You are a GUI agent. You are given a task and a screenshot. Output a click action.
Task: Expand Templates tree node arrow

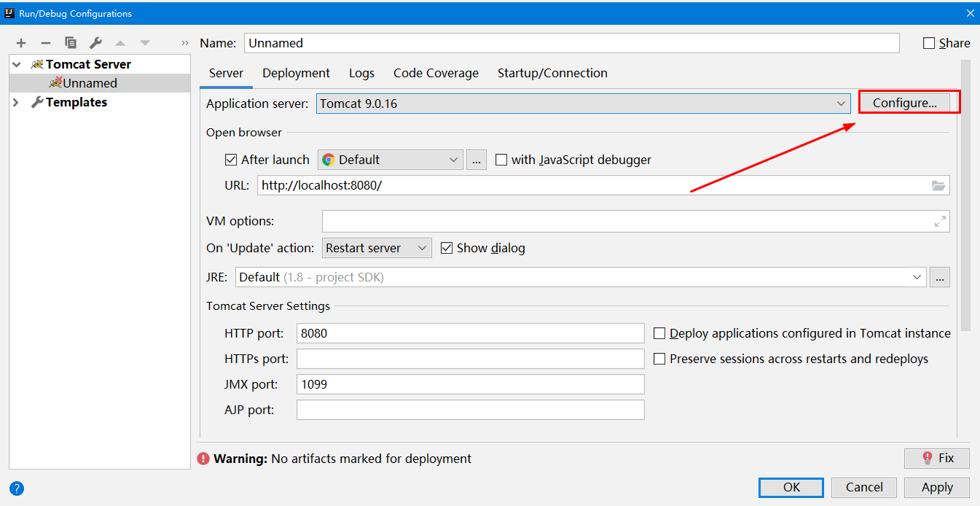click(17, 102)
